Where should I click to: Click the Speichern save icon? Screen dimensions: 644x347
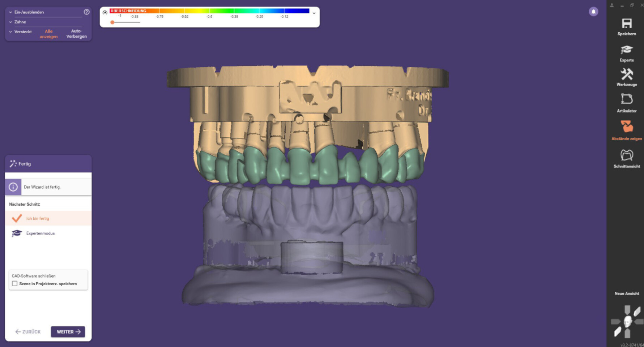tap(626, 24)
